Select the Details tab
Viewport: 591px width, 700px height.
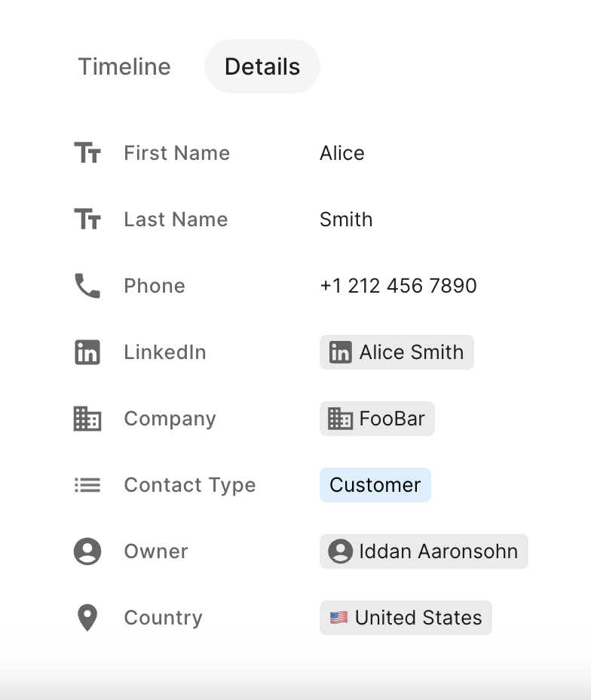262,66
